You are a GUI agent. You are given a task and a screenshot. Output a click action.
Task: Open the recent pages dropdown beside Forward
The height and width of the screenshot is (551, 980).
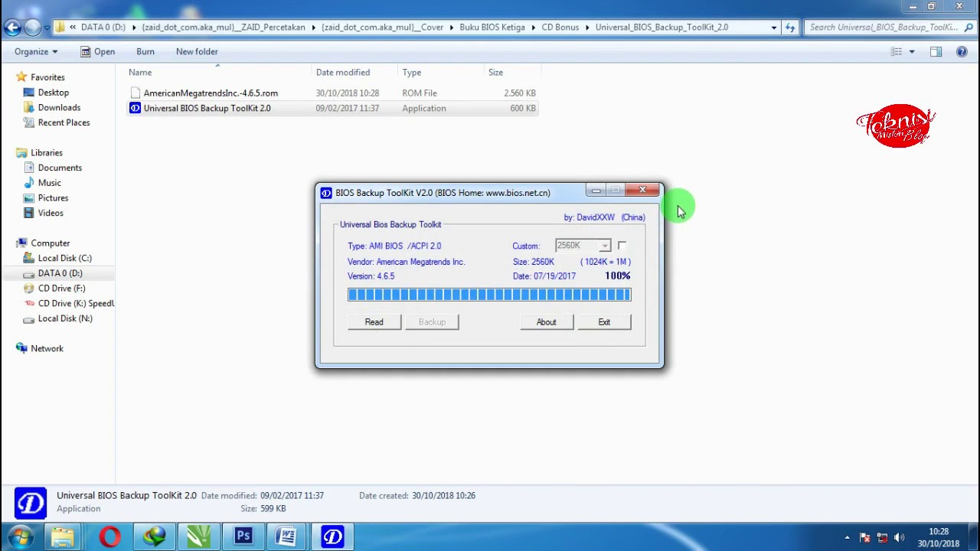[47, 28]
